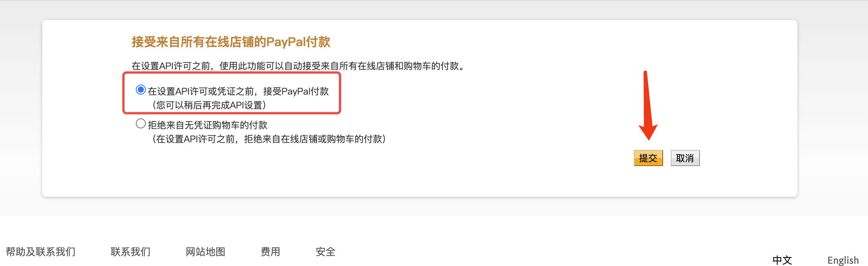The width and height of the screenshot is (868, 266).
Task: Select the 接受PayPal付款 radio button
Action: pyautogui.click(x=141, y=90)
